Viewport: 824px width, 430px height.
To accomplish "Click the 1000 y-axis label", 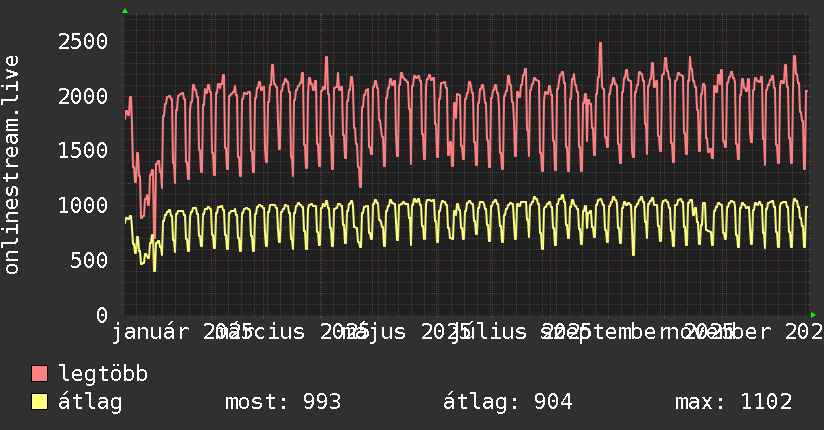I will point(83,206).
